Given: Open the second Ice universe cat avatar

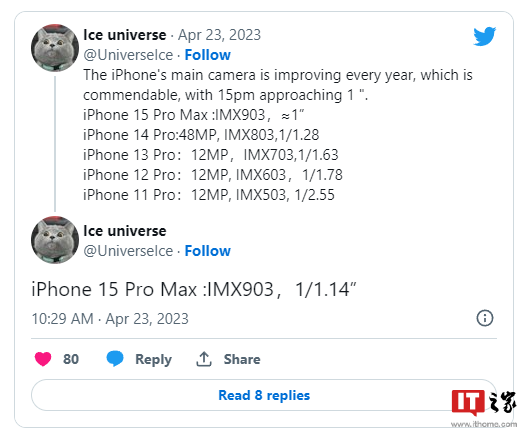Looking at the screenshot, I should click(55, 240).
